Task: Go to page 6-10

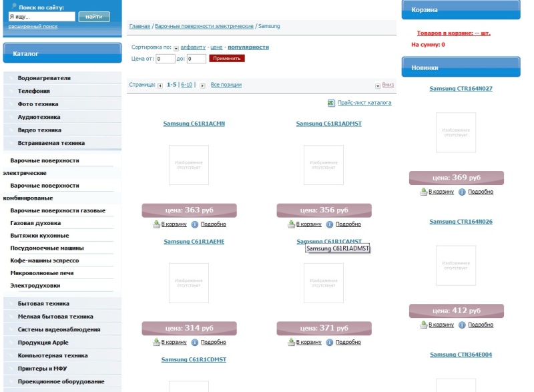Action: (187, 85)
